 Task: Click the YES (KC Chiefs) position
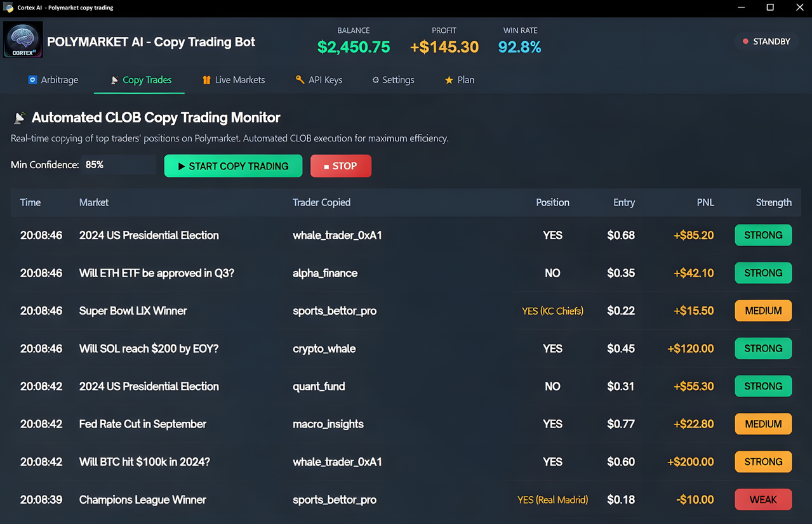(552, 311)
